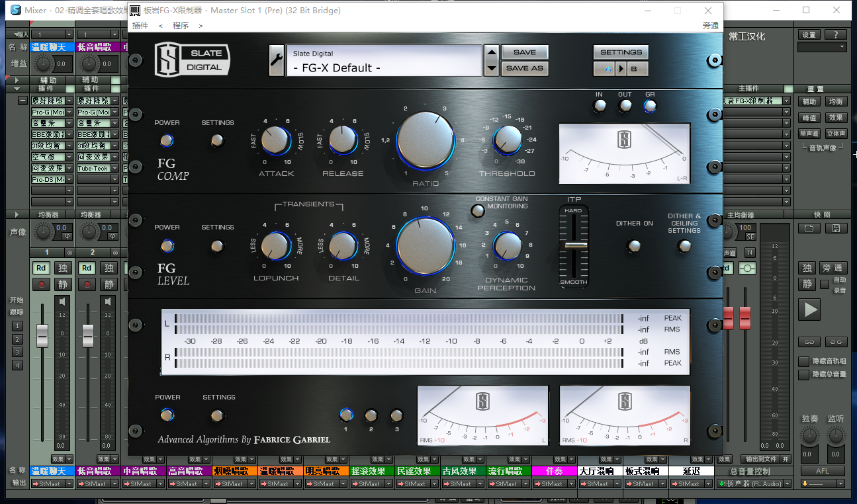Select previous preset with up arrow

click(x=491, y=54)
